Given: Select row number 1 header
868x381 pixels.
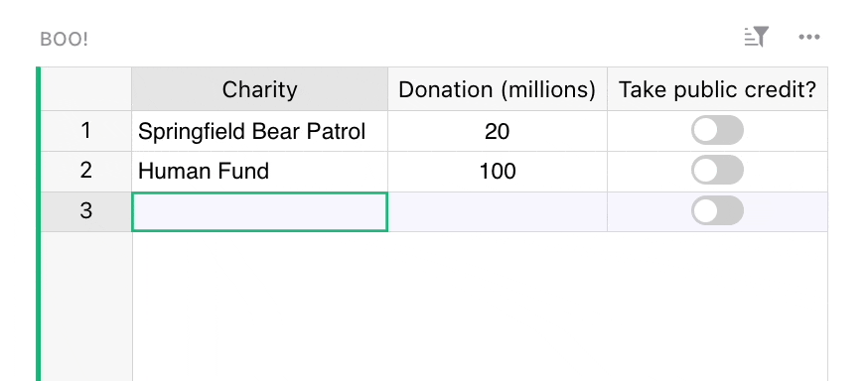Looking at the screenshot, I should point(85,131).
